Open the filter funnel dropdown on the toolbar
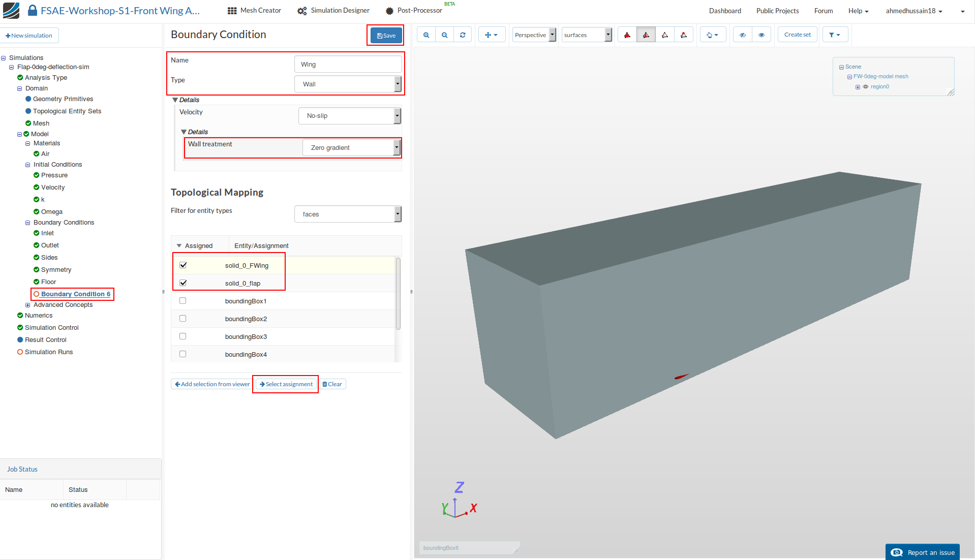Screen dimensions: 975x560 point(834,35)
